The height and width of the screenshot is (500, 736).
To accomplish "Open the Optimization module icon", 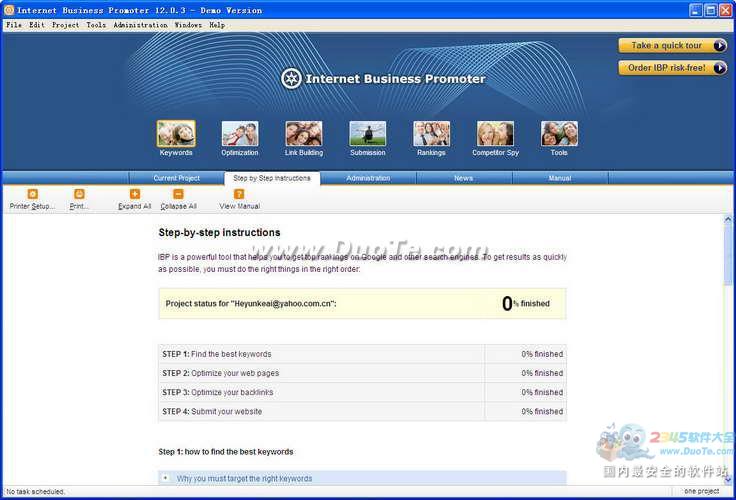I will tap(240, 133).
